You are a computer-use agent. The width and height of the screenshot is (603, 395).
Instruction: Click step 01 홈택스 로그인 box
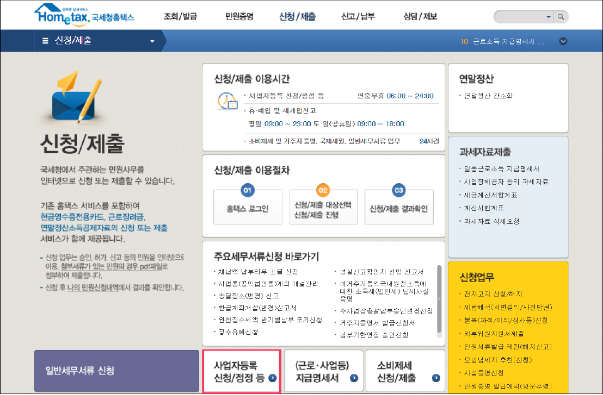(248, 207)
